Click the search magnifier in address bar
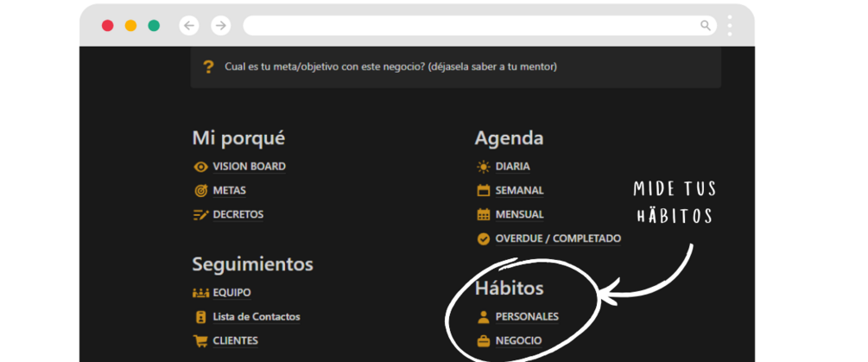The image size is (868, 362). coord(706,25)
